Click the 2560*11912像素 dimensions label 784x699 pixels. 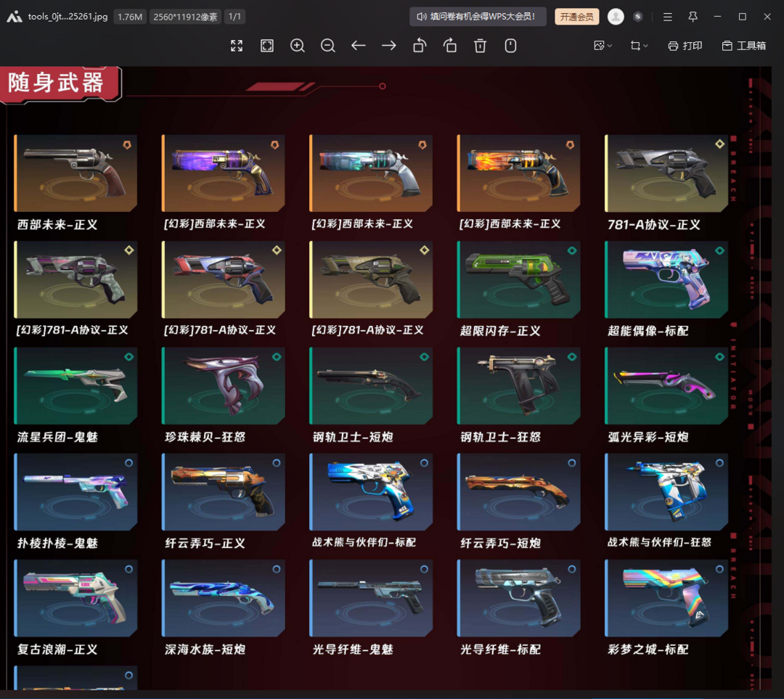pyautogui.click(x=185, y=17)
